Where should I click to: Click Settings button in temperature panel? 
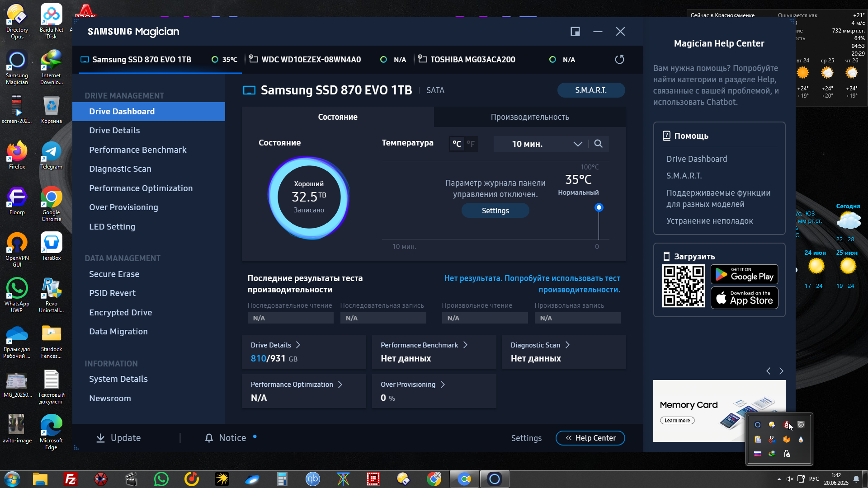point(495,211)
